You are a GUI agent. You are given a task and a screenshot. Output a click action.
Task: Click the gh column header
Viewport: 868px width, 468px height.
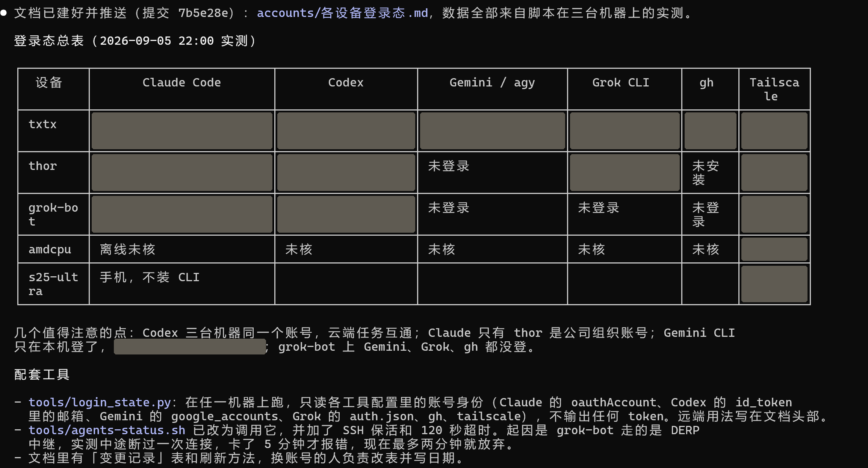point(706,83)
